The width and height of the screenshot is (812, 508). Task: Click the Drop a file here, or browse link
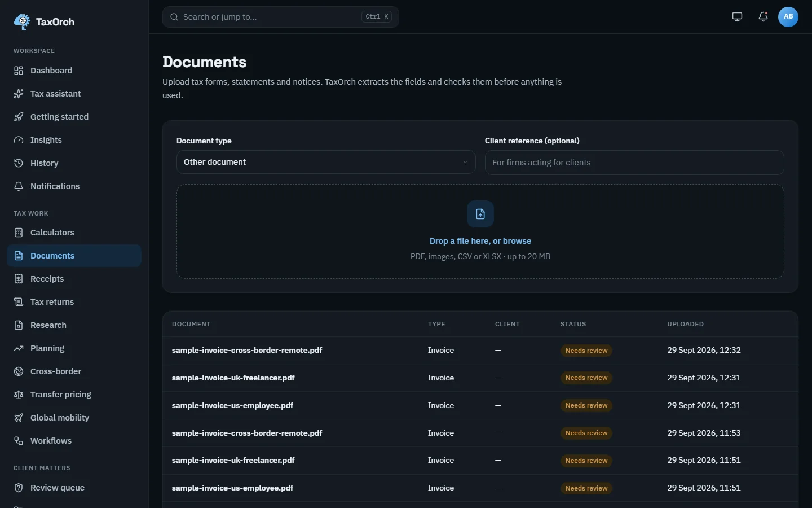tap(480, 241)
